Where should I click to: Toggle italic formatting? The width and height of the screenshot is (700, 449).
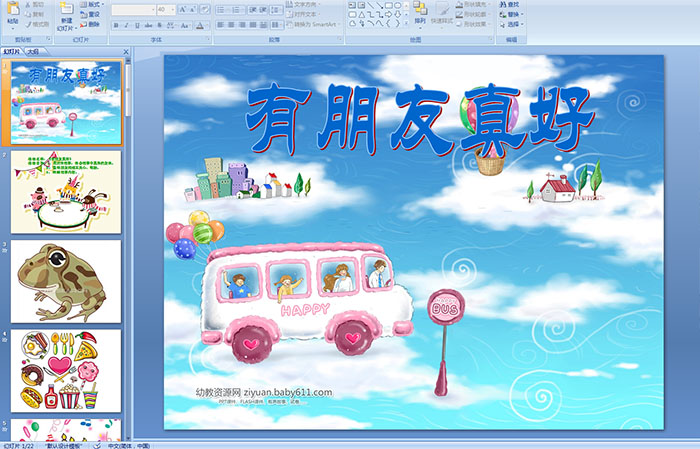click(126, 25)
